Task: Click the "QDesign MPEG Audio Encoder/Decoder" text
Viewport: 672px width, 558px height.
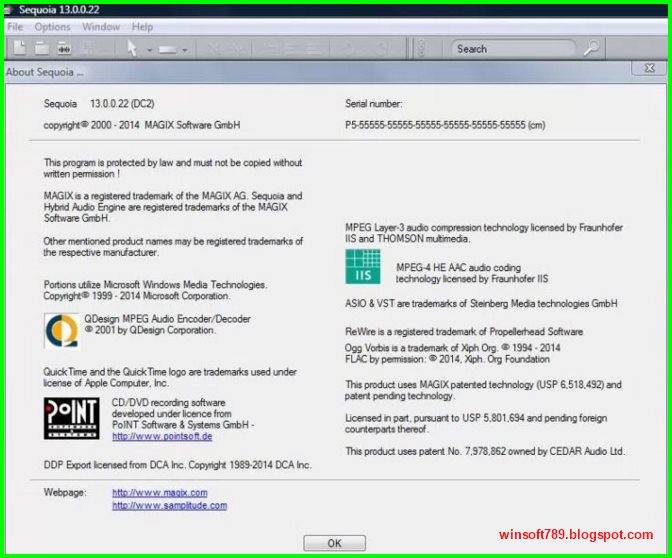Action: pos(168,319)
